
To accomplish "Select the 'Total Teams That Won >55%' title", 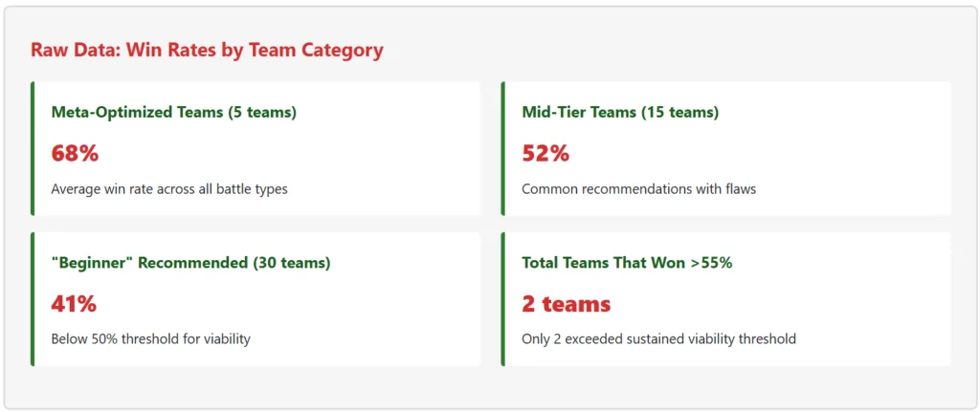I will click(627, 263).
